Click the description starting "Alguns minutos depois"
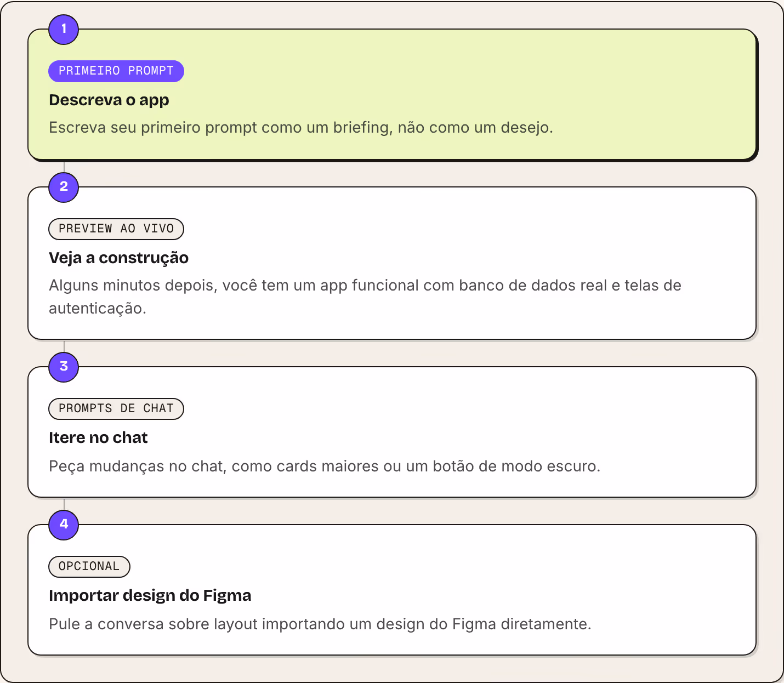The image size is (784, 683). tap(365, 297)
